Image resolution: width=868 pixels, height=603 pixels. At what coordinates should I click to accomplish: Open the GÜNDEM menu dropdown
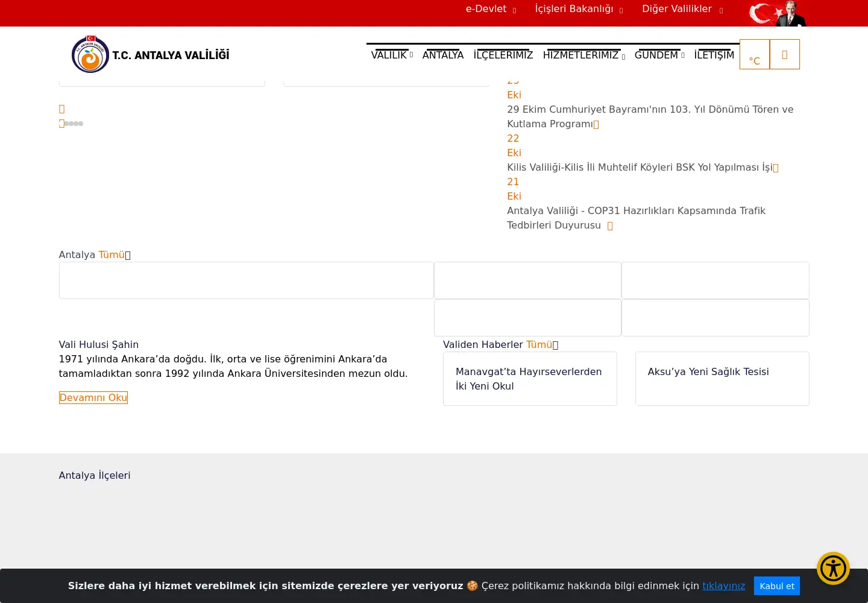click(659, 55)
